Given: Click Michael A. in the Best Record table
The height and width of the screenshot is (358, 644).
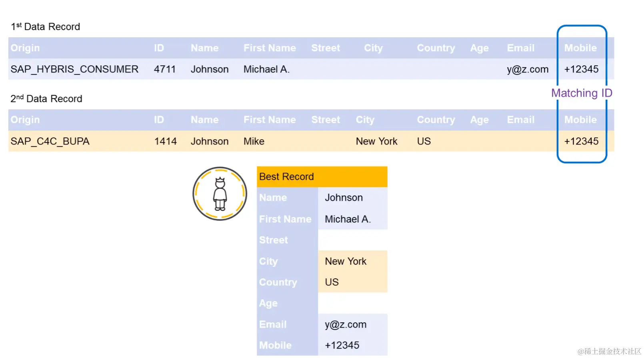Looking at the screenshot, I should [x=348, y=219].
